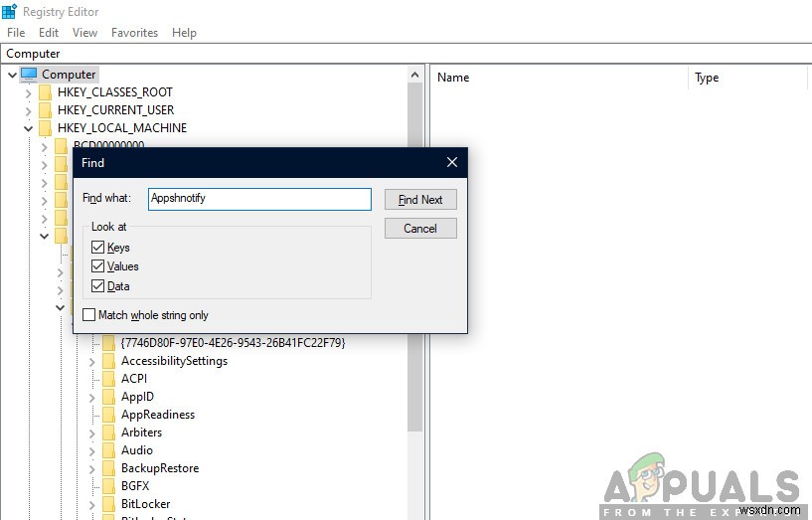Click the {7746D80F-97E0...} folder icon

coord(108,343)
